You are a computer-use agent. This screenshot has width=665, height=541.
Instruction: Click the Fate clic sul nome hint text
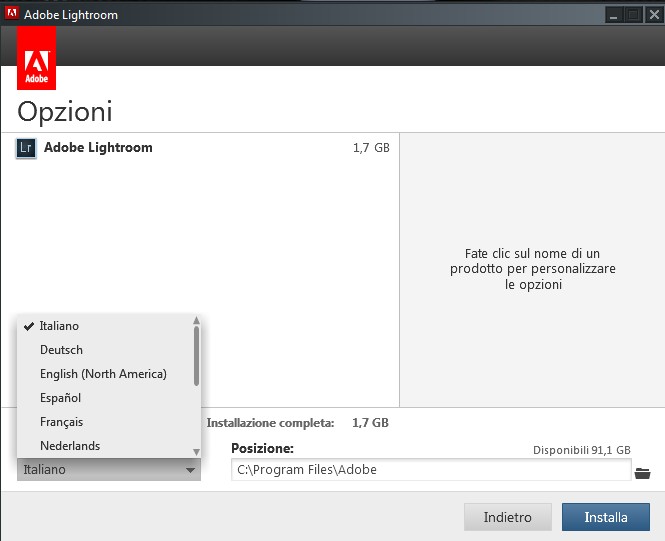533,269
